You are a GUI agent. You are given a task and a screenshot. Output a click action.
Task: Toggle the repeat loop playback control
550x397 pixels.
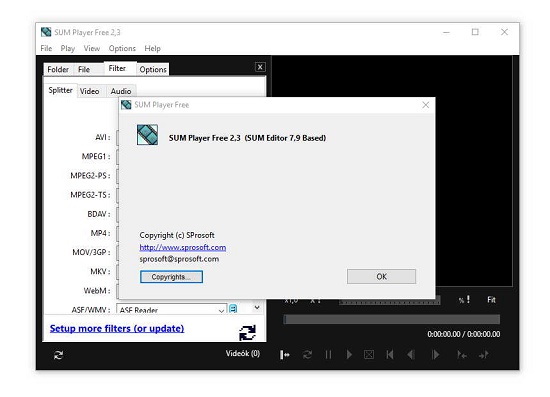pos(307,355)
